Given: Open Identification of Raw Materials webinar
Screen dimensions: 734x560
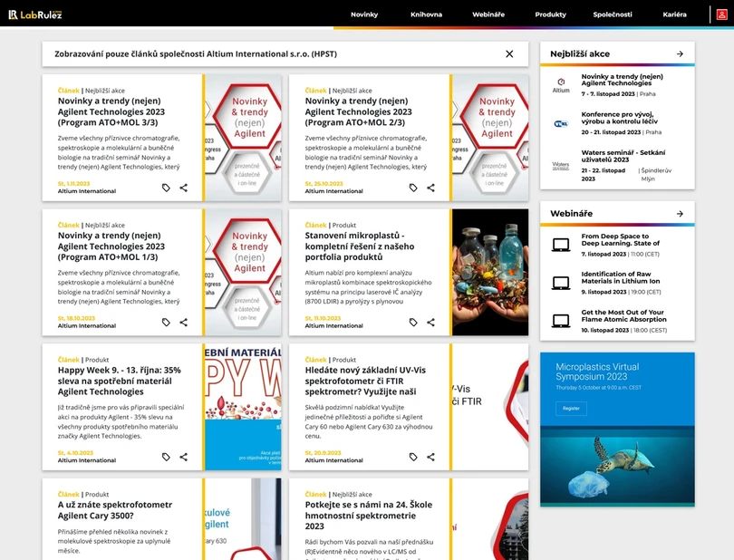Looking at the screenshot, I should pos(623,277).
